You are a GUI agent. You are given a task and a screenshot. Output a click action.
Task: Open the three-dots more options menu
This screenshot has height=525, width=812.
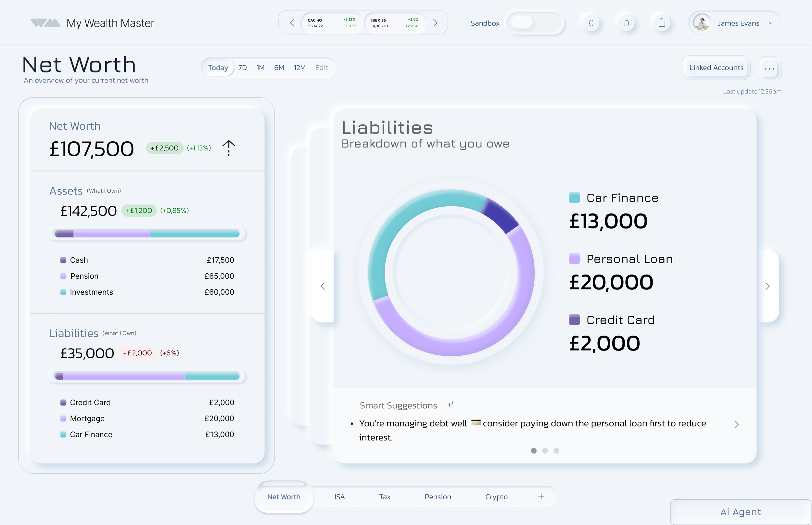pyautogui.click(x=769, y=69)
